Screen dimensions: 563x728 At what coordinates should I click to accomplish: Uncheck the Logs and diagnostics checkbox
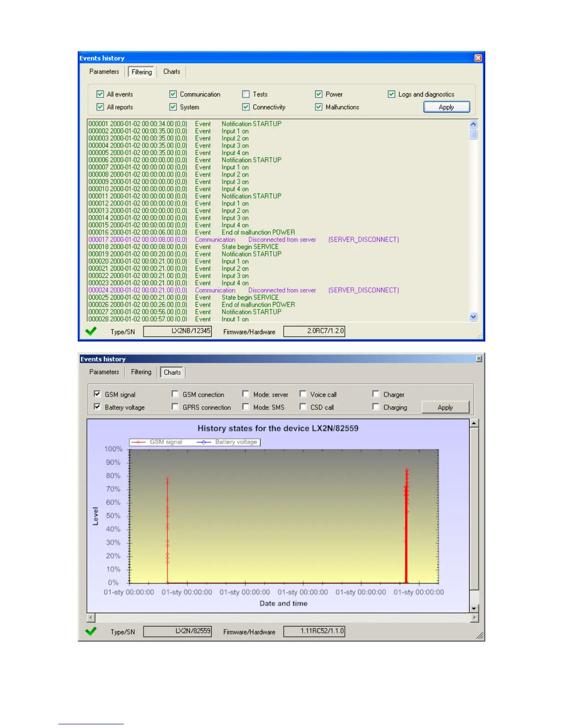click(391, 94)
